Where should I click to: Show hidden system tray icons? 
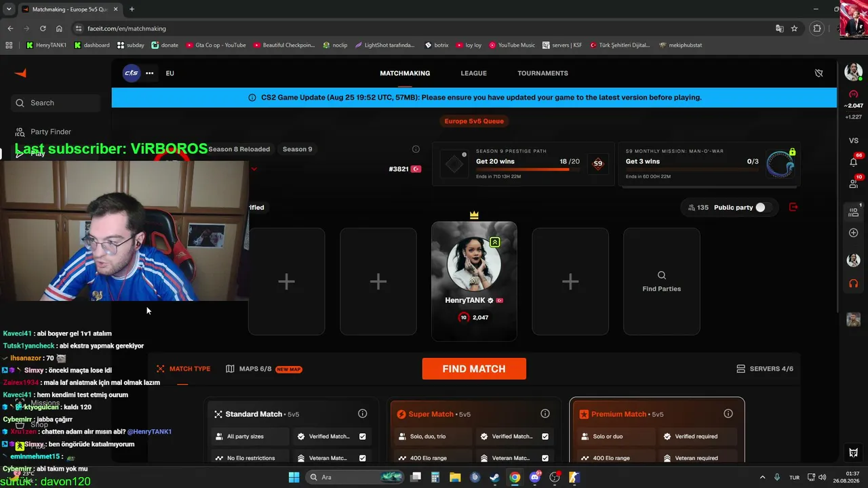pyautogui.click(x=762, y=477)
